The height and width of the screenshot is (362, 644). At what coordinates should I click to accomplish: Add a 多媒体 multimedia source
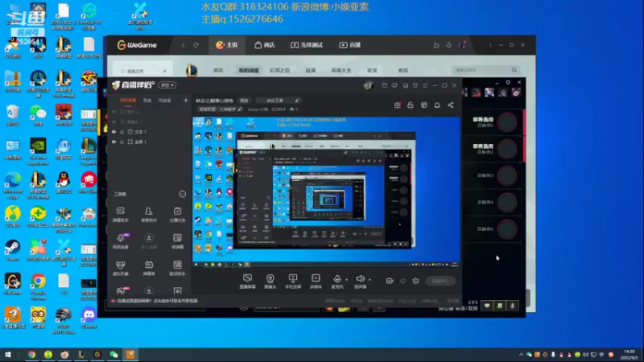(316, 281)
